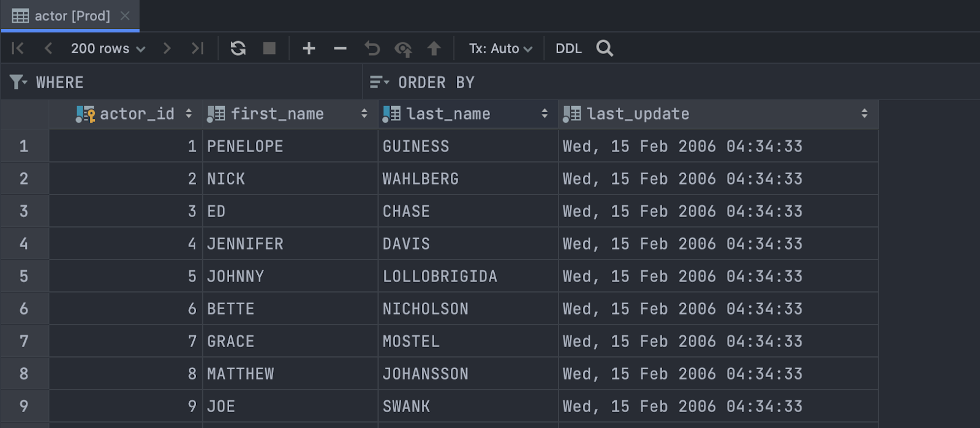The height and width of the screenshot is (428, 980).
Task: Go to the next page of rows
Action: pyautogui.click(x=167, y=48)
